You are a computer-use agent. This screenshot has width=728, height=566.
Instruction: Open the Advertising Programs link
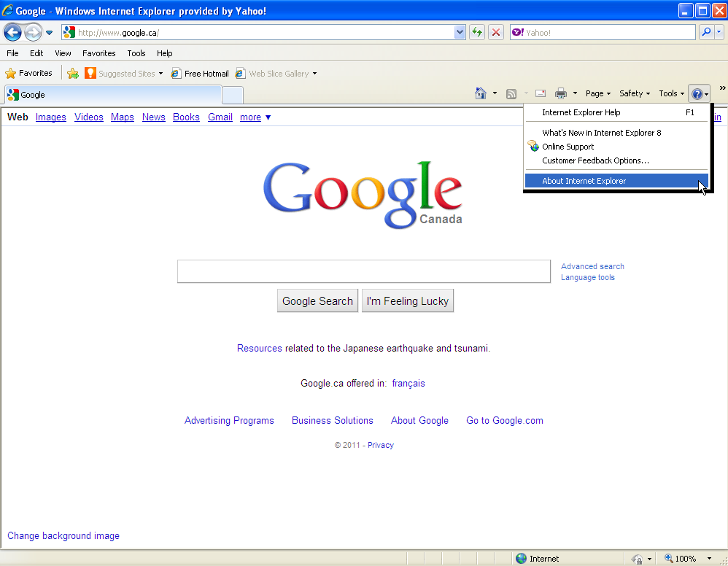pyautogui.click(x=229, y=421)
